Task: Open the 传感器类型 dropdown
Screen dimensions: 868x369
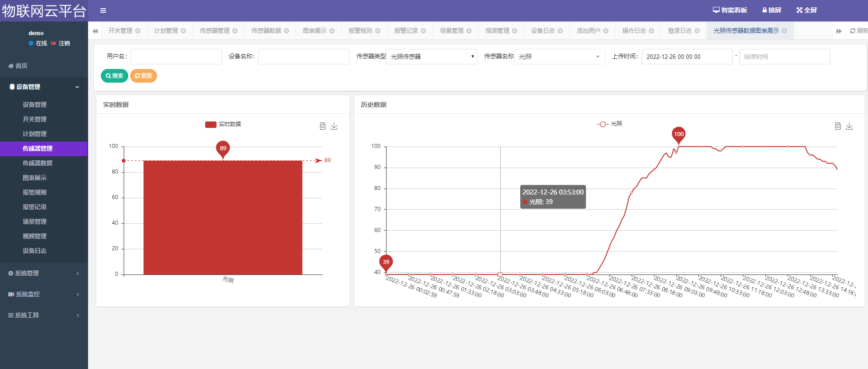Action: coord(431,57)
